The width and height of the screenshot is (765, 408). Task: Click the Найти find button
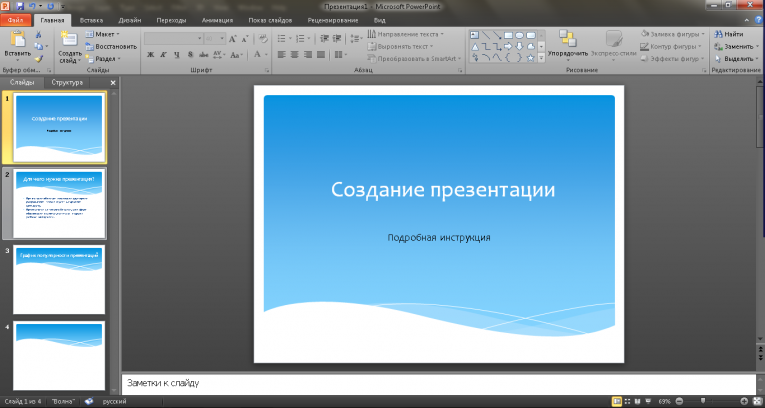729,34
